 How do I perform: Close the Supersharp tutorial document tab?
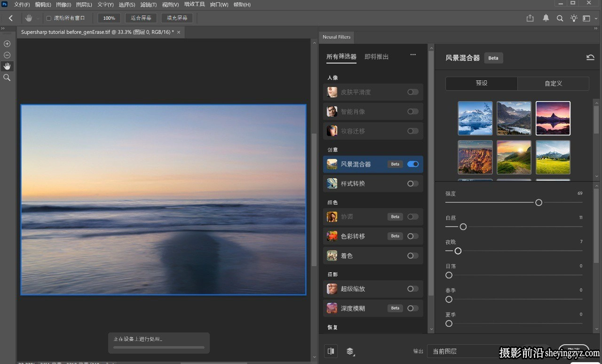tap(179, 32)
